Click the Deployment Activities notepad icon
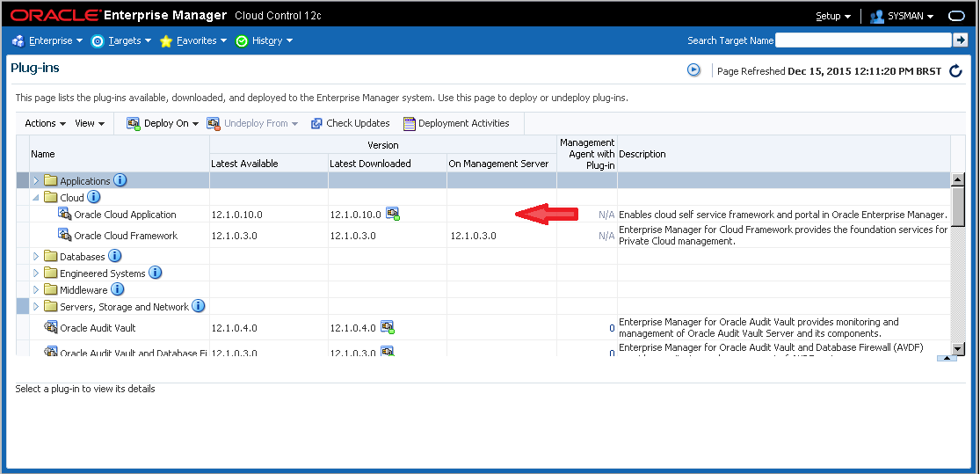The height and width of the screenshot is (474, 980). pyautogui.click(x=410, y=123)
